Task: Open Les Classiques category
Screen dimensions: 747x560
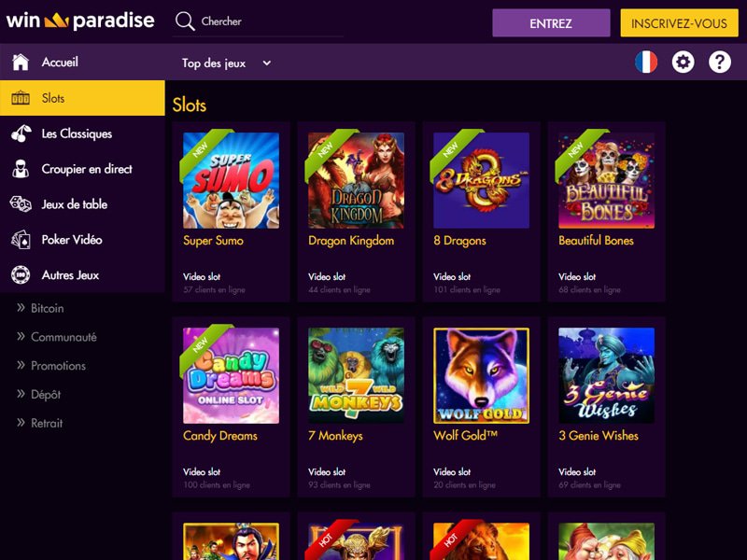Action: click(82, 133)
